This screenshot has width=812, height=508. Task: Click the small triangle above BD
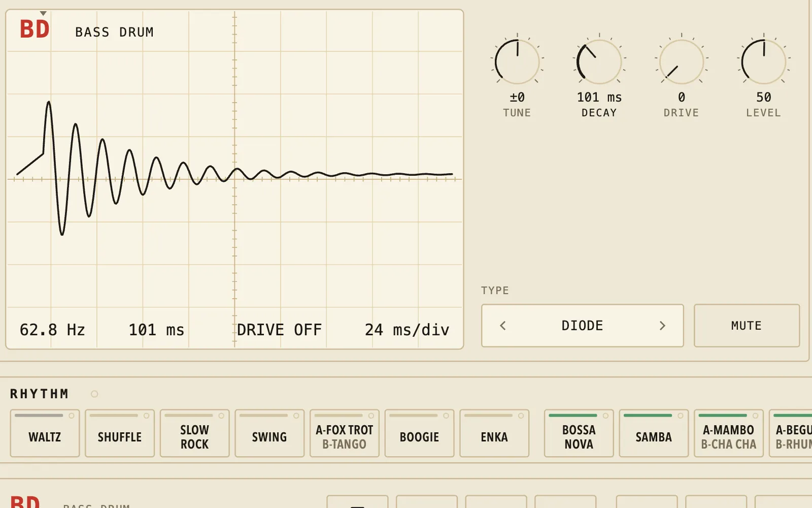tap(43, 14)
